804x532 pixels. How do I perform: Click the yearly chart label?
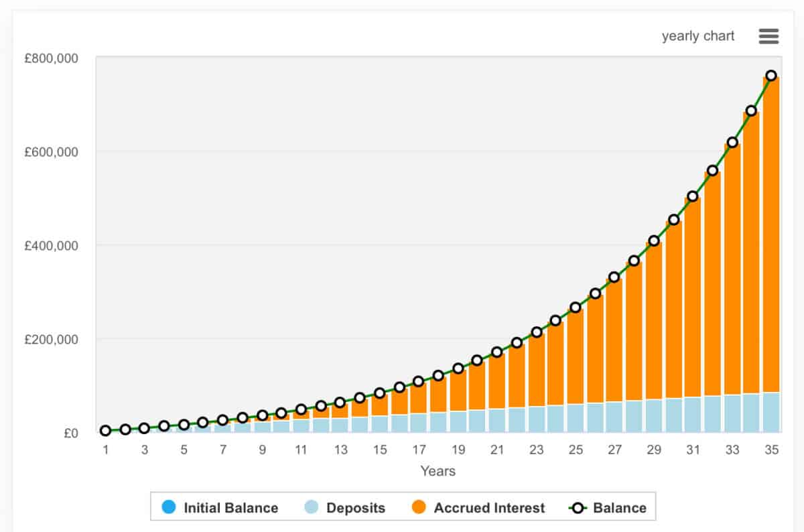[x=698, y=36]
